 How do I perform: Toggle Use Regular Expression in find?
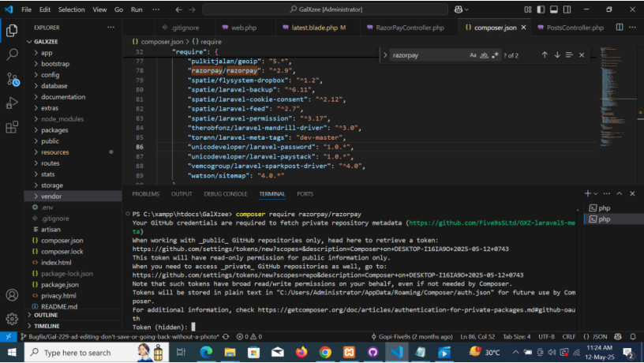[496, 55]
